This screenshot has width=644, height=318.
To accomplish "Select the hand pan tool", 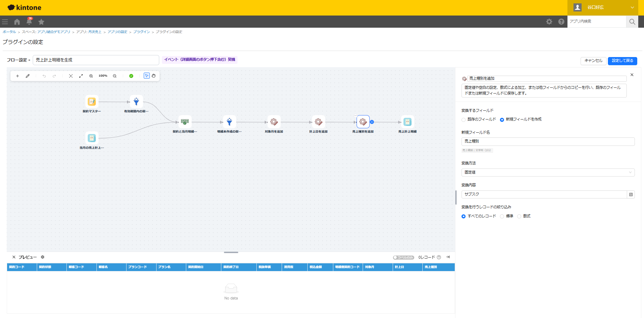I will 154,76.
